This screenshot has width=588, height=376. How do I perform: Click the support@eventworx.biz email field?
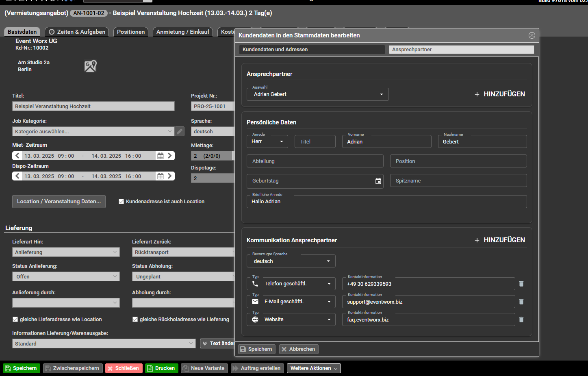pos(429,302)
